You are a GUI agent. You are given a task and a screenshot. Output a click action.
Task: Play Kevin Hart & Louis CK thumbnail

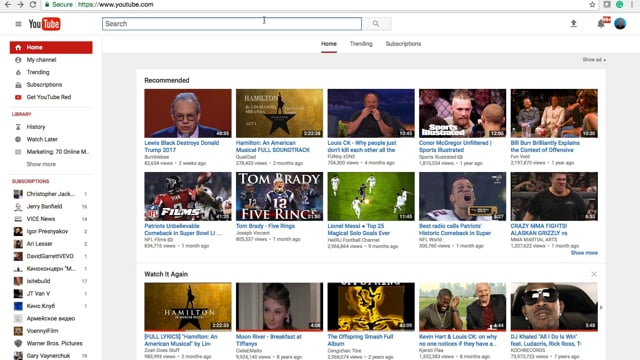pos(462,307)
